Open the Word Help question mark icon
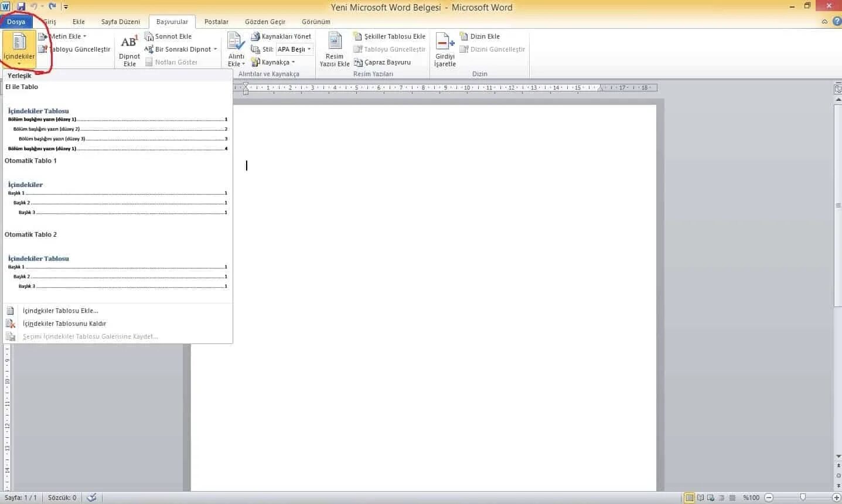 836,22
